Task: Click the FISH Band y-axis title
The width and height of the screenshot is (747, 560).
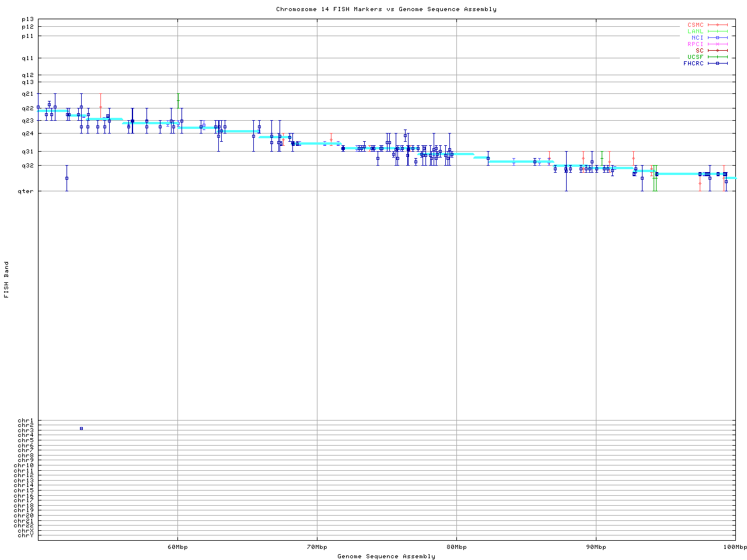Action: click(x=7, y=279)
